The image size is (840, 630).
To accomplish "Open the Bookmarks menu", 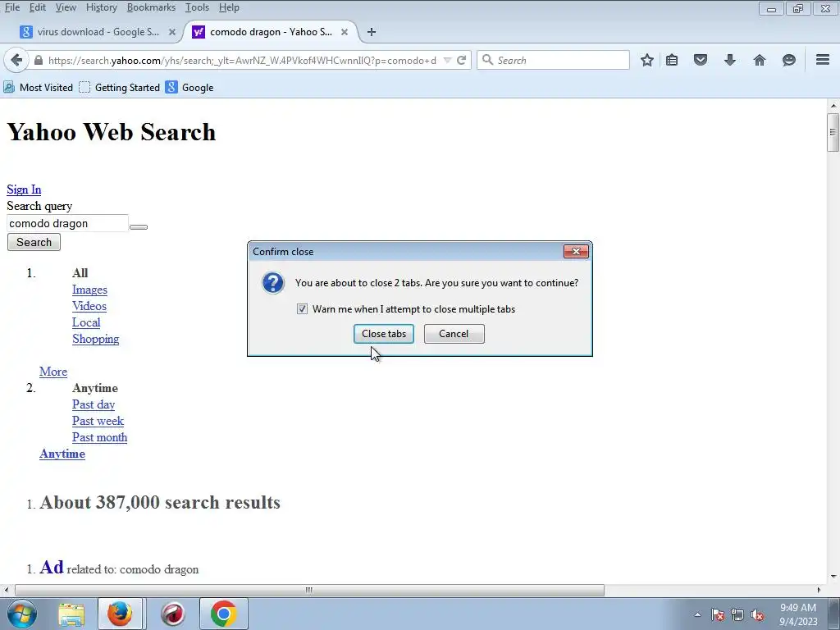I will click(151, 7).
